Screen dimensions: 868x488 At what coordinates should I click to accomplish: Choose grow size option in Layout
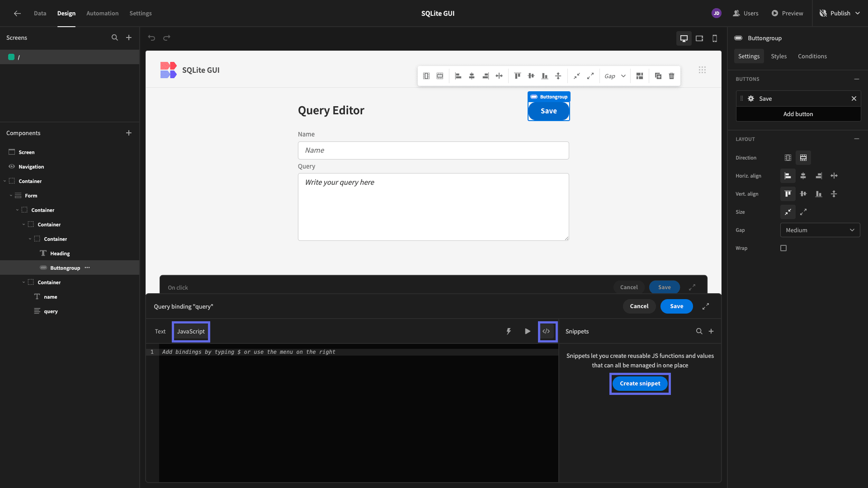[803, 212]
